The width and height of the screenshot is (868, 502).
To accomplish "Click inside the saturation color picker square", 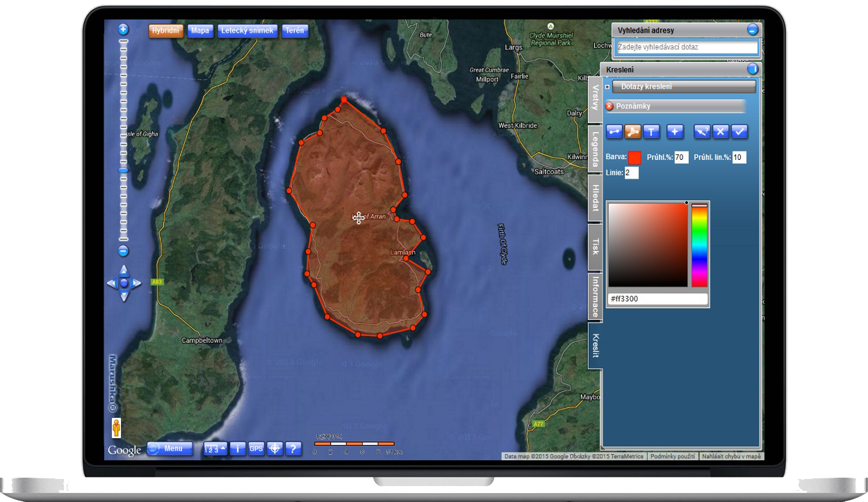I will pos(648,245).
